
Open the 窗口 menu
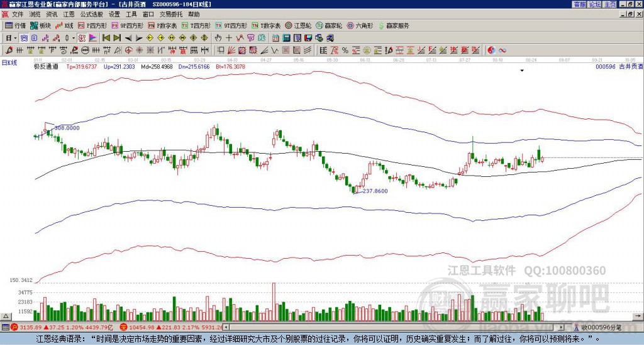pos(148,14)
